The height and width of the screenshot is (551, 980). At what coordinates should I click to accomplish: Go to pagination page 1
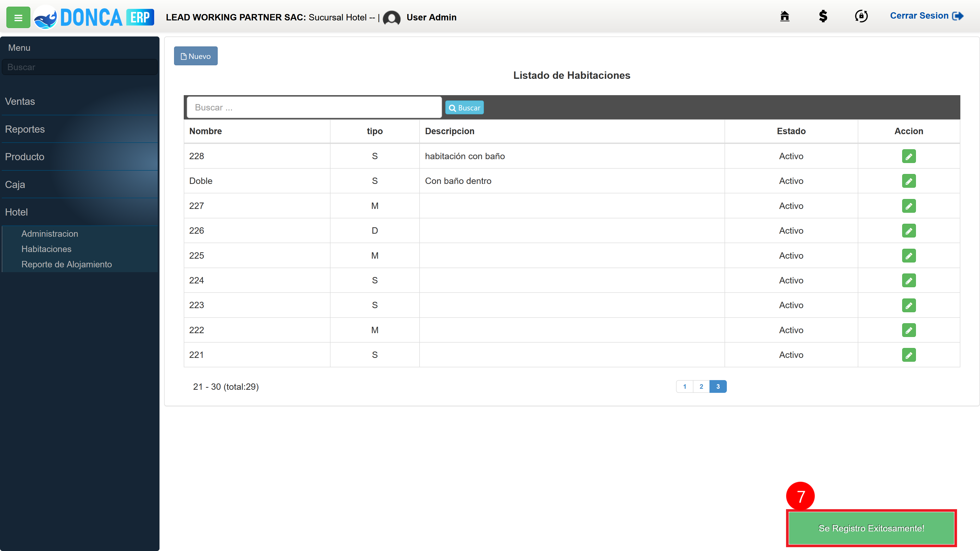(x=684, y=386)
